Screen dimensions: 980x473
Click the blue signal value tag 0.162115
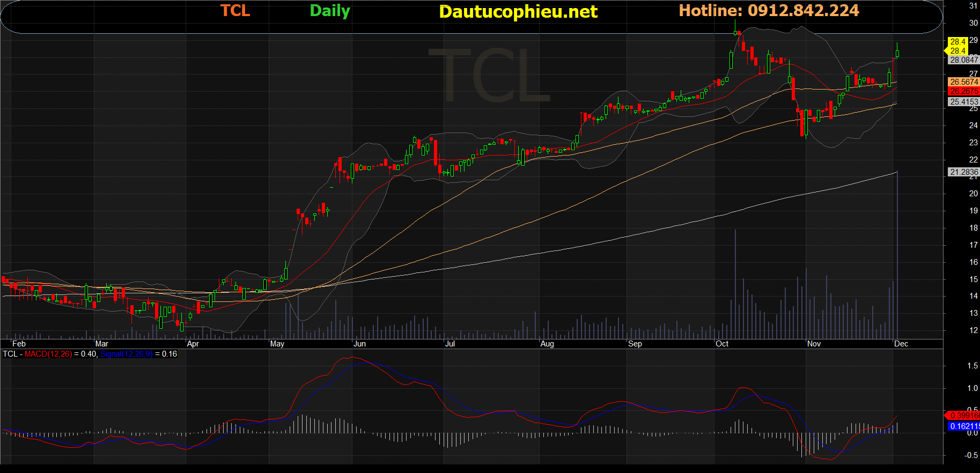964,426
